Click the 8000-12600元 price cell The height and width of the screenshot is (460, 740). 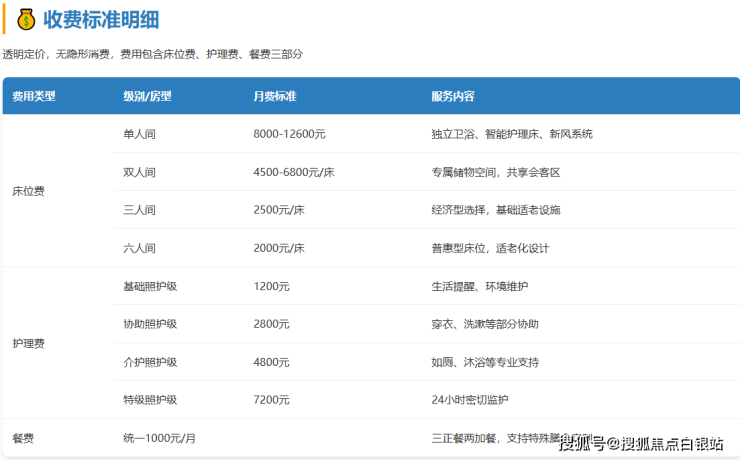point(289,134)
